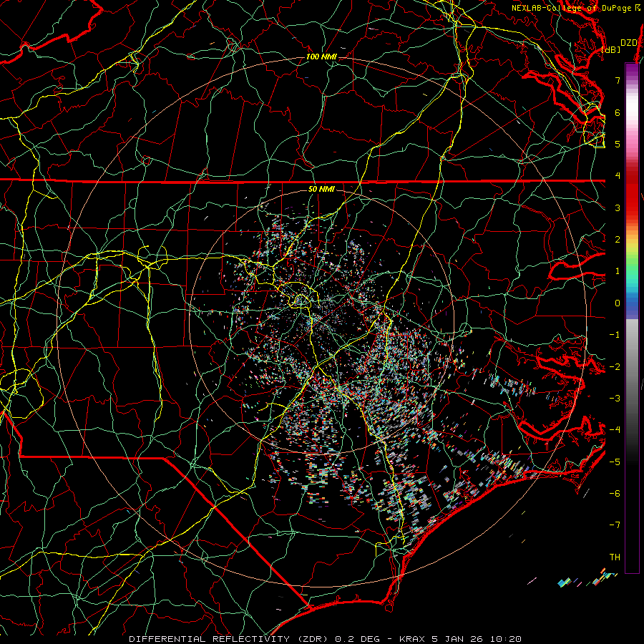Click the "TH" label below the scale
Image resolution: width=644 pixels, height=644 pixels.
point(615,557)
